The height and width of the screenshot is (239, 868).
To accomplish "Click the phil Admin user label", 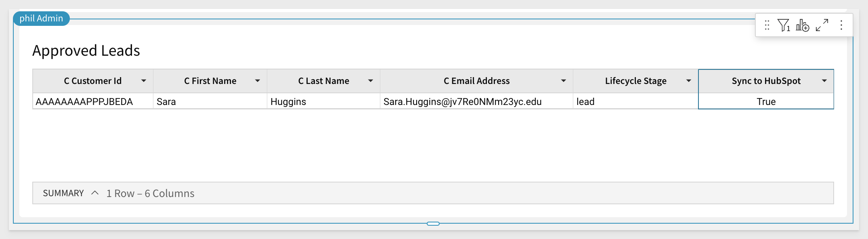I will pyautogui.click(x=41, y=19).
